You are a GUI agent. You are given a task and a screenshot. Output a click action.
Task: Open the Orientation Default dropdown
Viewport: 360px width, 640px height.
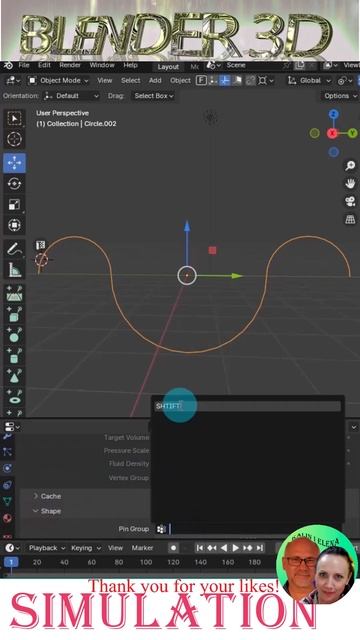(x=71, y=96)
